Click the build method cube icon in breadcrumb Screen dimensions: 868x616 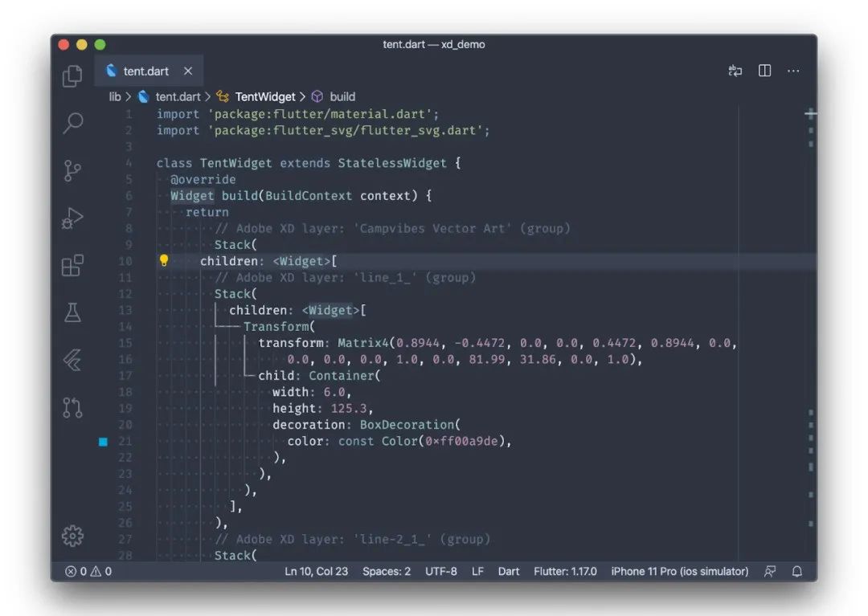pyautogui.click(x=317, y=96)
